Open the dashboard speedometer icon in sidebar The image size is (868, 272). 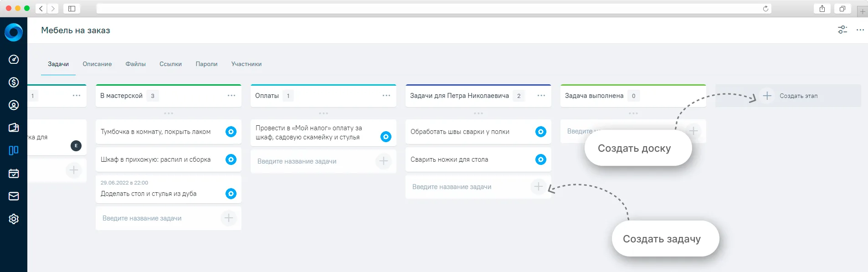point(14,59)
